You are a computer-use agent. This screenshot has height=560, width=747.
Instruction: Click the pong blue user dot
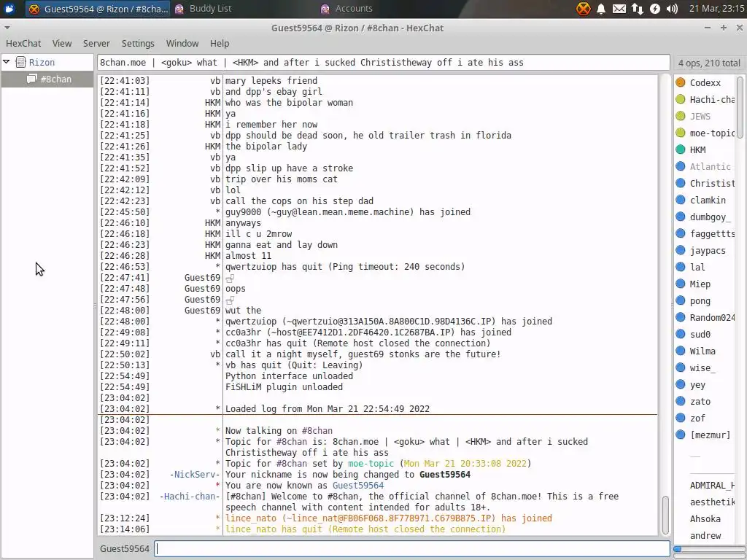(x=681, y=300)
